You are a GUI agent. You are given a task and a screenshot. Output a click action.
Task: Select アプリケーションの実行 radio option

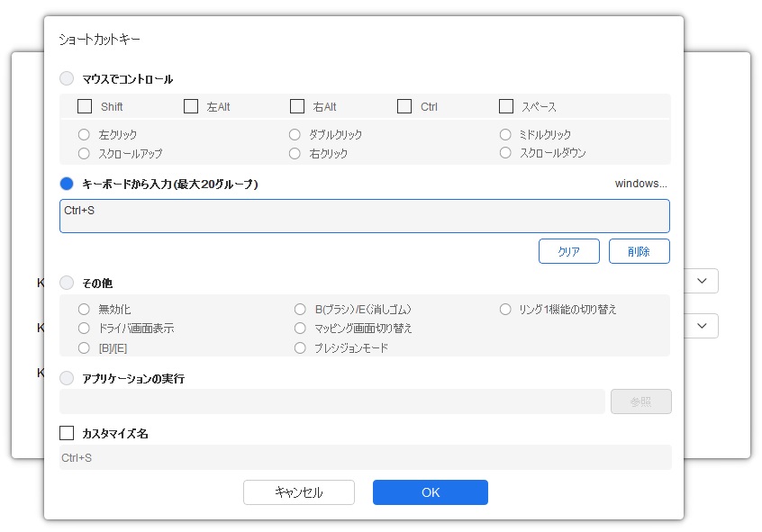[67, 378]
